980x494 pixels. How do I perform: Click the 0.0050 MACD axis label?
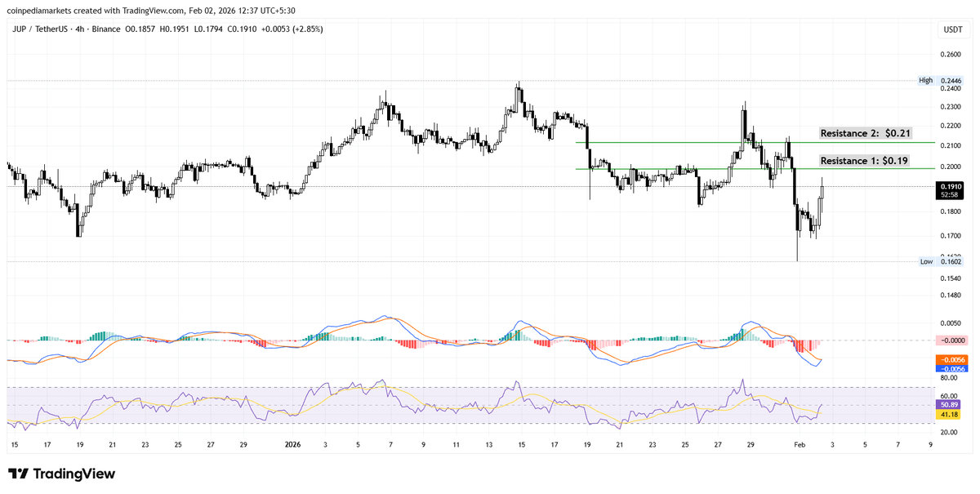click(x=952, y=324)
